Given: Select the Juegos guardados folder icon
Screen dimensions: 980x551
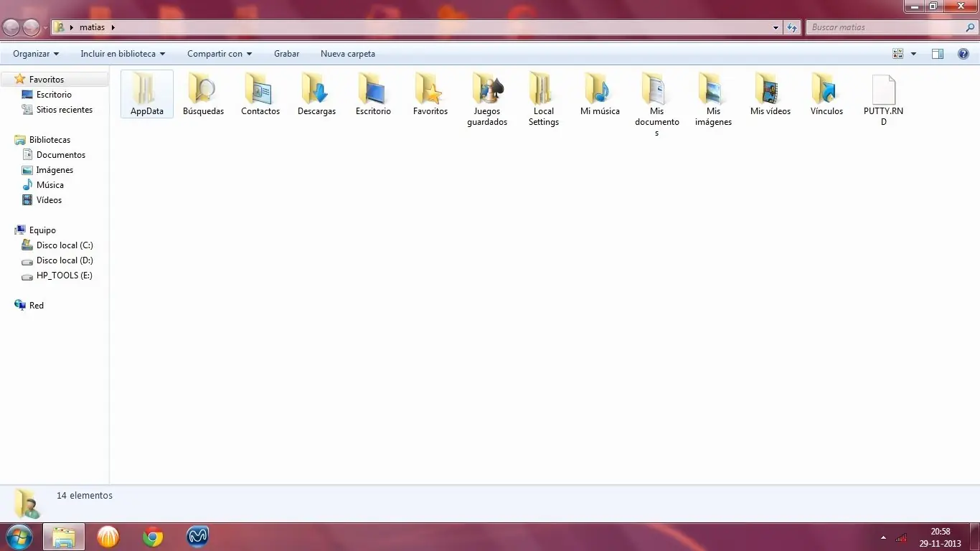Looking at the screenshot, I should (x=487, y=88).
